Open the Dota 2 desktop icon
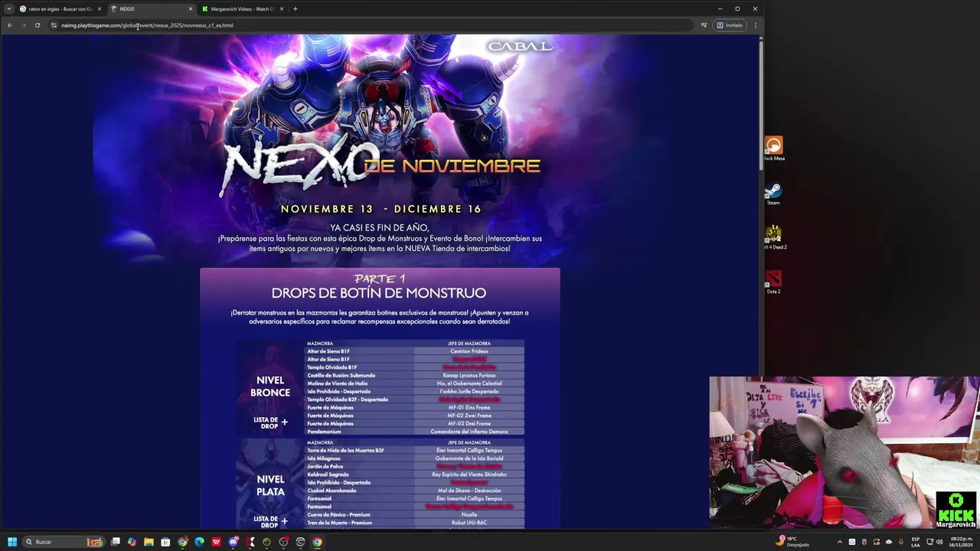Screen dimensions: 980x551 [x=773, y=282]
